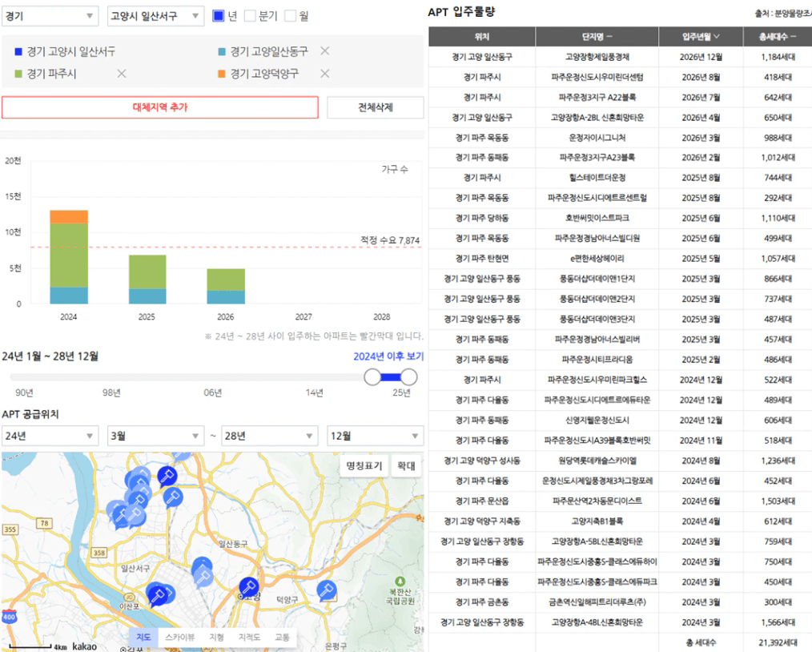
Task: Enable the 월 monthly checkbox
Action: point(290,16)
